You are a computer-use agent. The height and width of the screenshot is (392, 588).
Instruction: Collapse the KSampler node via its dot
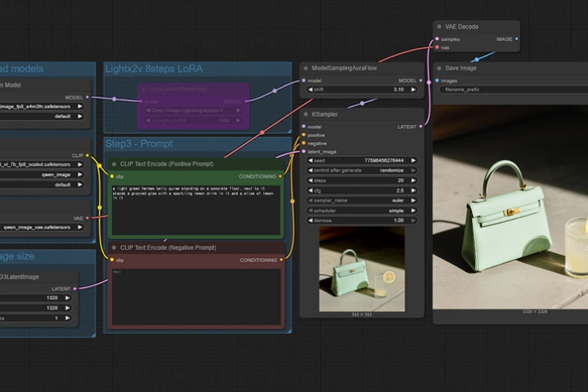coord(305,114)
